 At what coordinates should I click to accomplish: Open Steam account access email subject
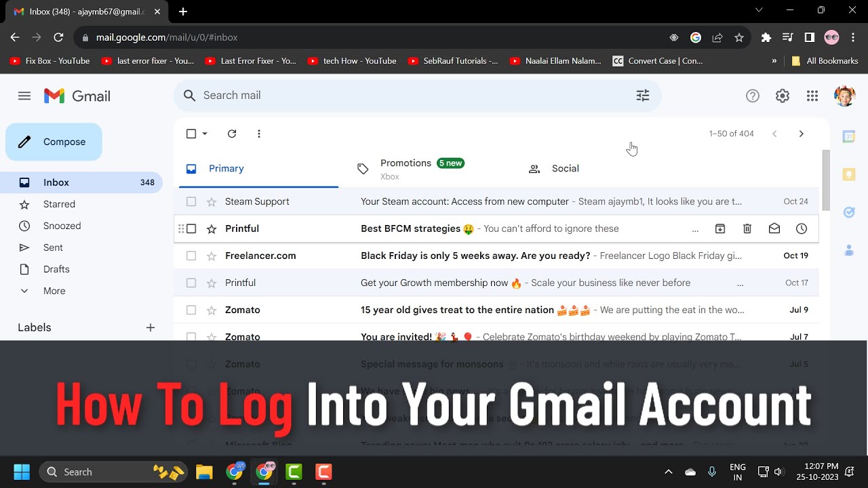point(465,201)
